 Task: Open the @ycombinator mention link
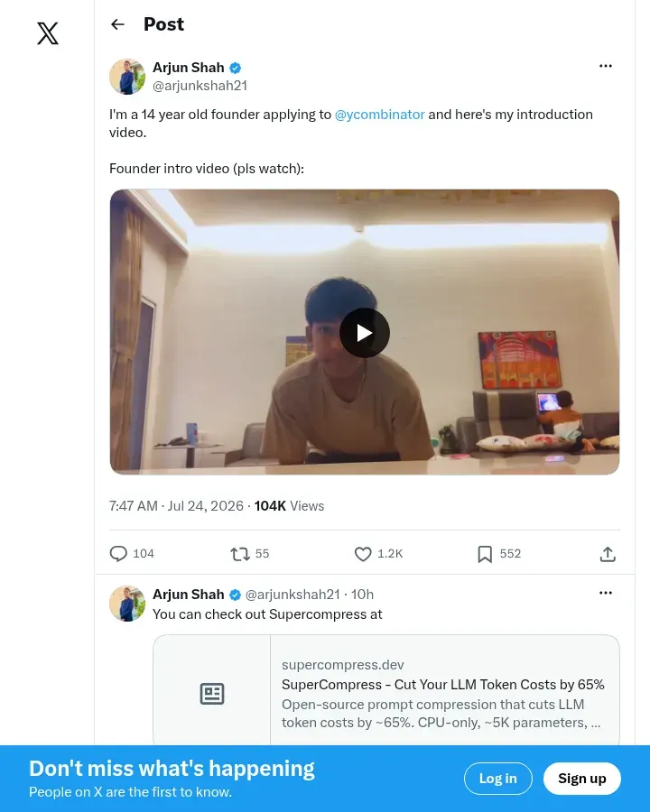click(379, 115)
